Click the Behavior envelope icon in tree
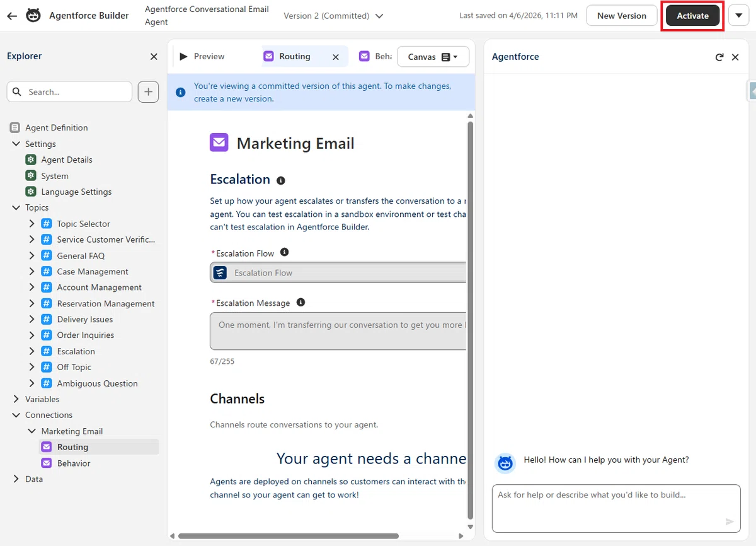The width and height of the screenshot is (756, 546). [46, 463]
